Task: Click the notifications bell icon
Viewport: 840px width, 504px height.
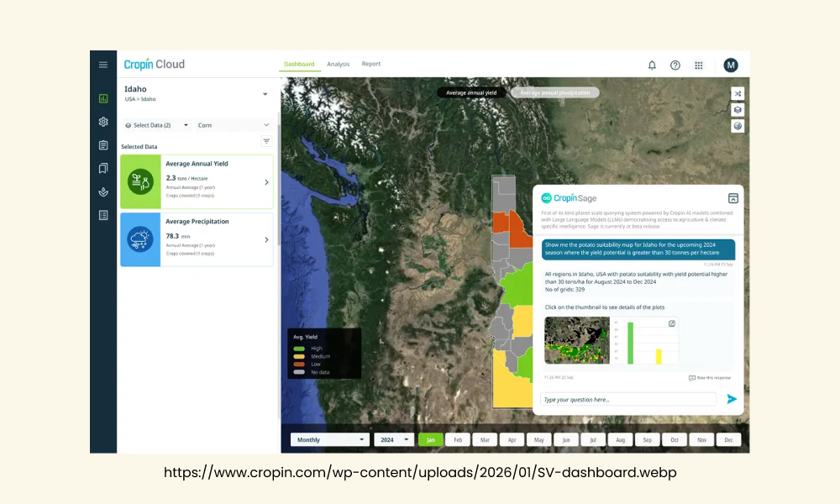Action: tap(652, 66)
